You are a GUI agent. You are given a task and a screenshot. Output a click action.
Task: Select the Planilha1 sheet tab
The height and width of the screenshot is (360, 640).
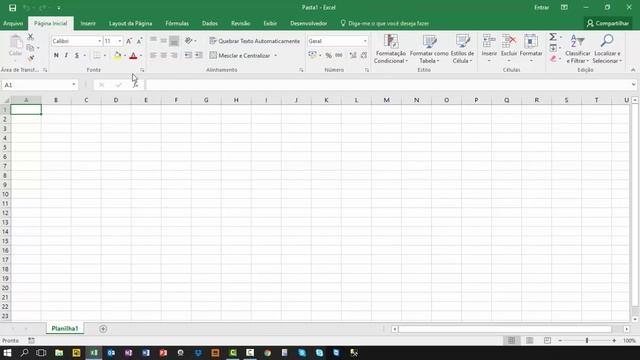click(x=65, y=329)
